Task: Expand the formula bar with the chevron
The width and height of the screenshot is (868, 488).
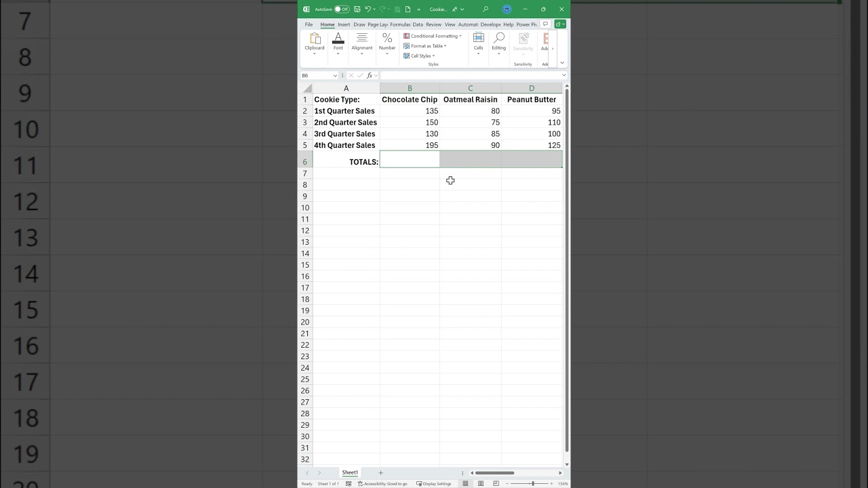Action: tap(564, 75)
